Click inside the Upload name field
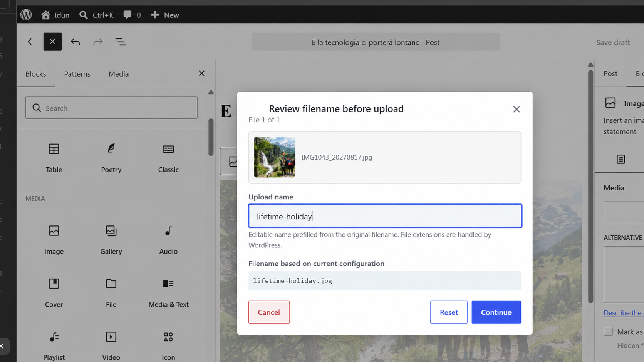 click(385, 216)
